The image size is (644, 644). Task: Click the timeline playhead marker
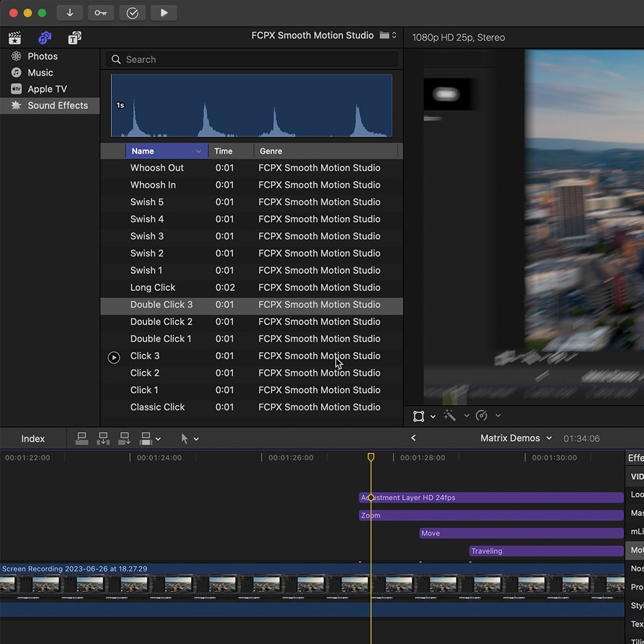pyautogui.click(x=371, y=457)
